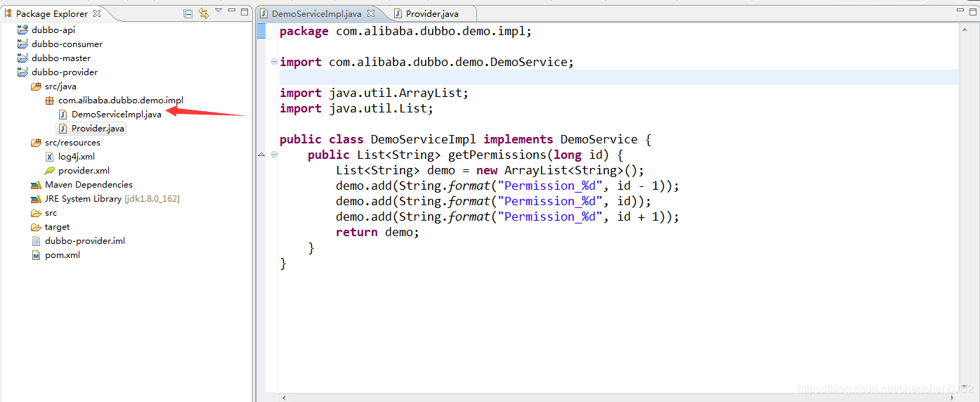The width and height of the screenshot is (980, 402).
Task: Select the dubbo-api project icon
Action: (x=22, y=30)
